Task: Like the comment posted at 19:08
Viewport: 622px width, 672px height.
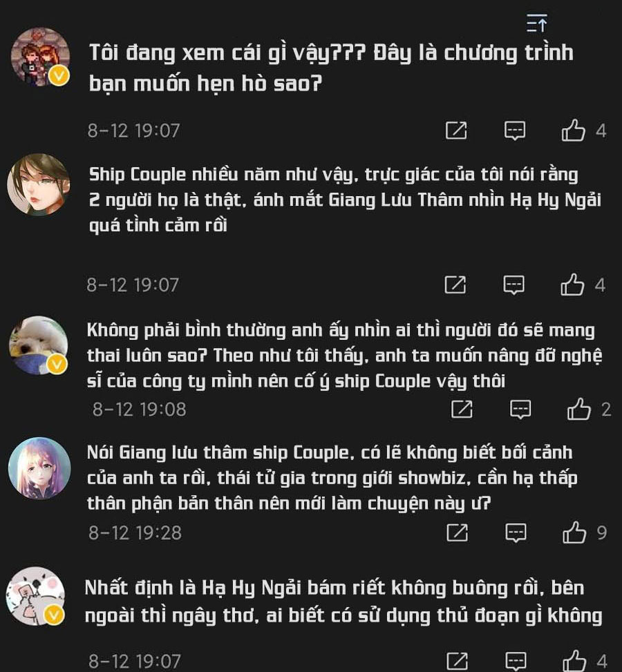Action: (x=578, y=409)
